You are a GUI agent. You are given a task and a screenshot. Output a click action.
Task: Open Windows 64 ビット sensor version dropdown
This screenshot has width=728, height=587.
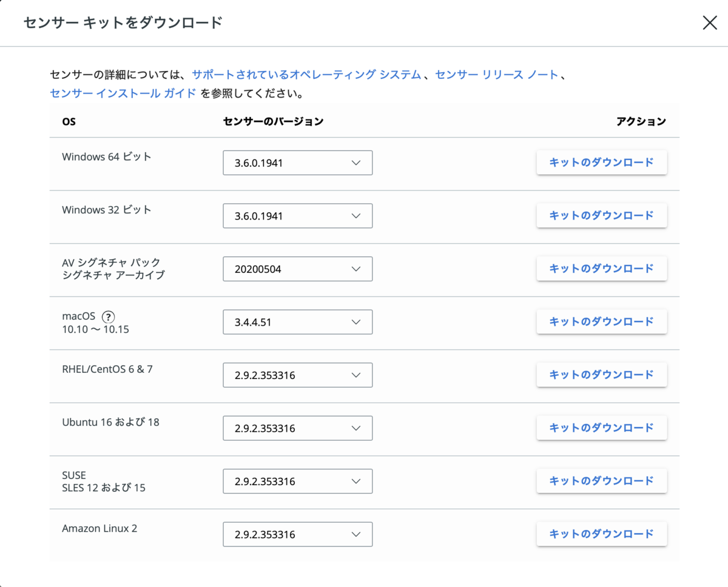pyautogui.click(x=297, y=163)
